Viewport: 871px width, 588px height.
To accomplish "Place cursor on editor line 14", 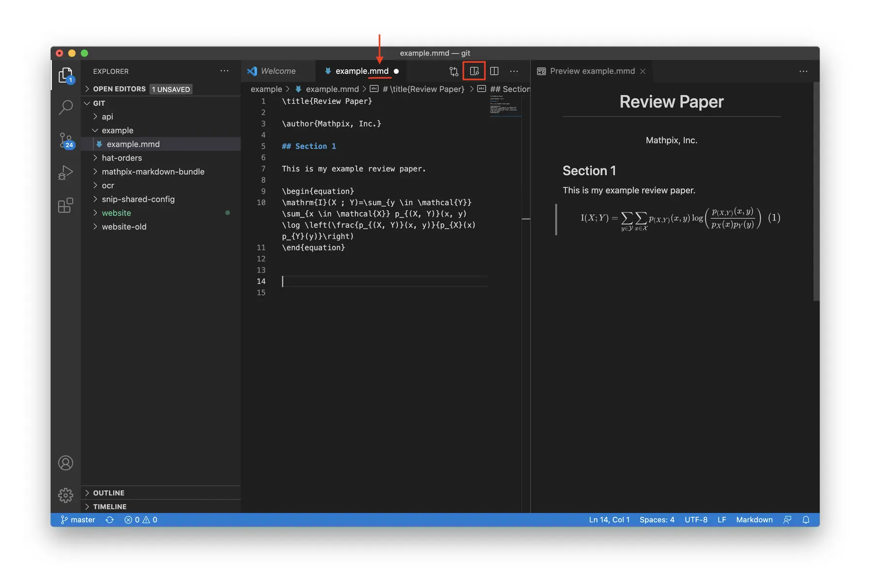I will click(x=385, y=281).
